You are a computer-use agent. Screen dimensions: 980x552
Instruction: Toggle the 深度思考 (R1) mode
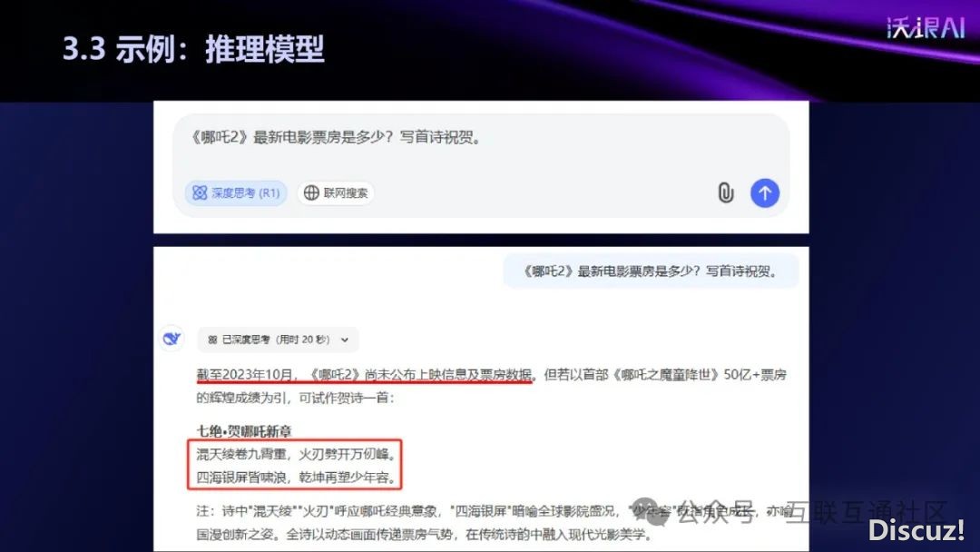point(236,192)
